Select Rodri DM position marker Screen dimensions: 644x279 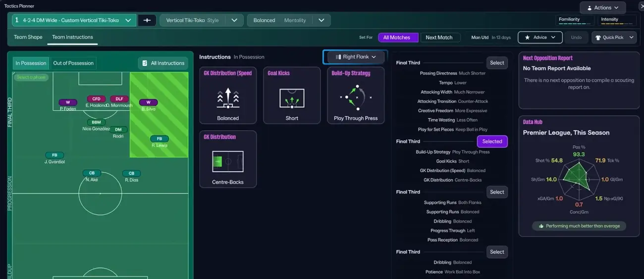point(118,130)
